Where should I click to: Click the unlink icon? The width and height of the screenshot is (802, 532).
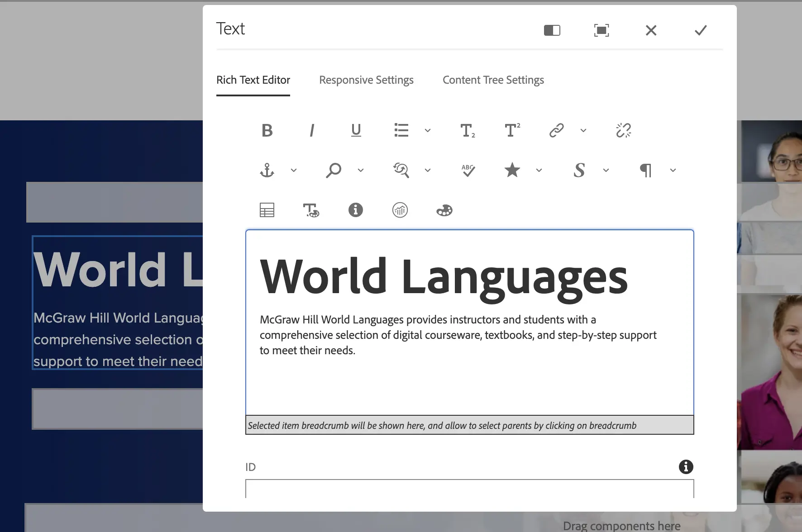point(623,131)
